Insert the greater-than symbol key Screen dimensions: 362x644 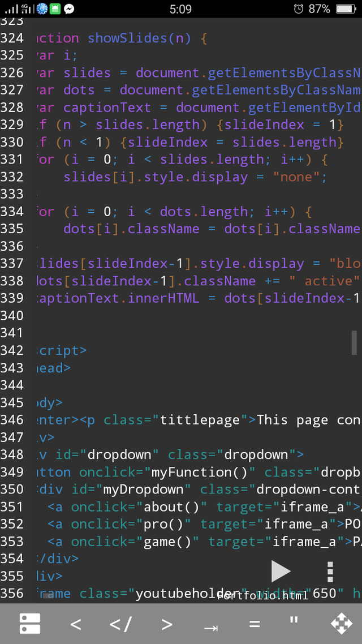(x=167, y=624)
